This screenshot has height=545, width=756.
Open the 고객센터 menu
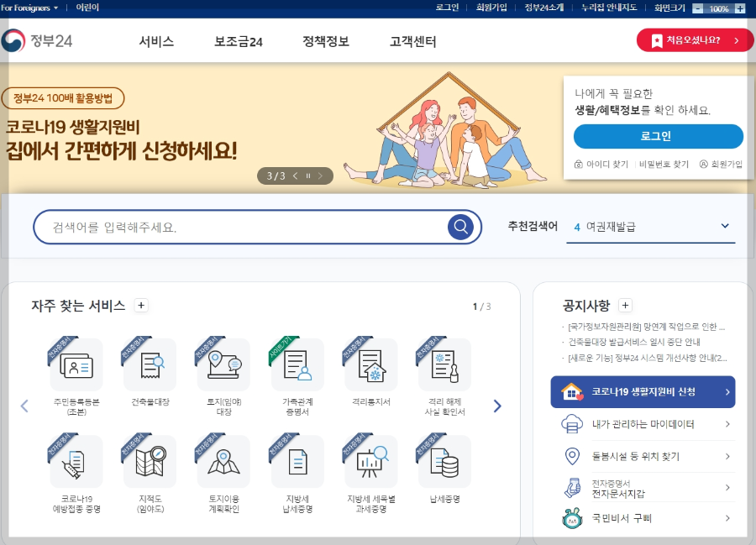(413, 41)
